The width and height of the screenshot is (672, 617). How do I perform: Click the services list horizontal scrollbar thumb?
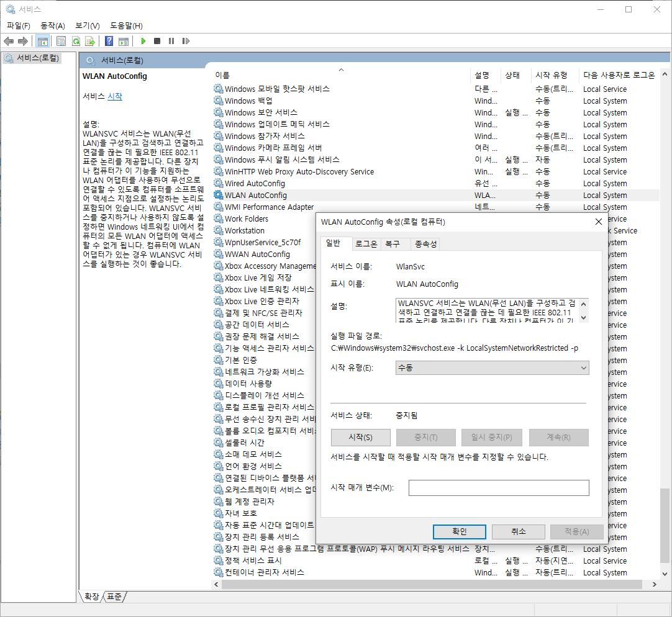click(432, 585)
